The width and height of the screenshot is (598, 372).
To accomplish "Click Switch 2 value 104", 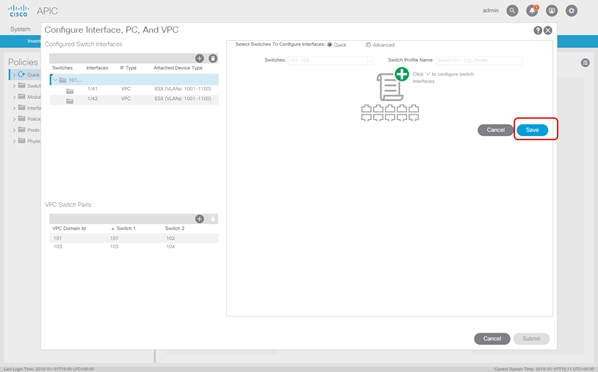I will coord(170,246).
